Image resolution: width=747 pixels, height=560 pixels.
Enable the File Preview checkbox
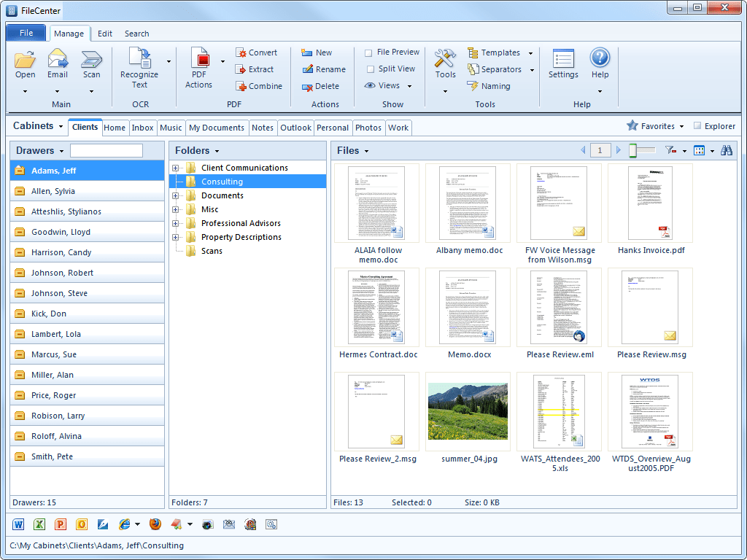pos(368,52)
